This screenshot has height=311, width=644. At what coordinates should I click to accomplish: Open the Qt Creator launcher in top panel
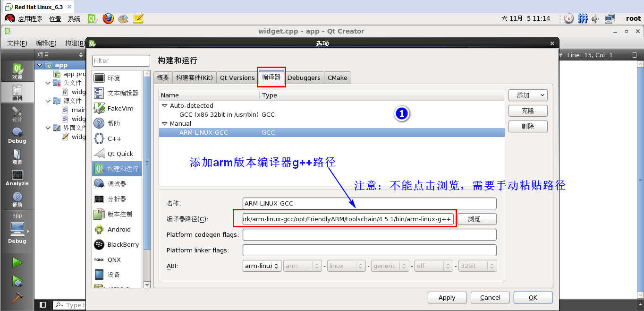(x=93, y=18)
